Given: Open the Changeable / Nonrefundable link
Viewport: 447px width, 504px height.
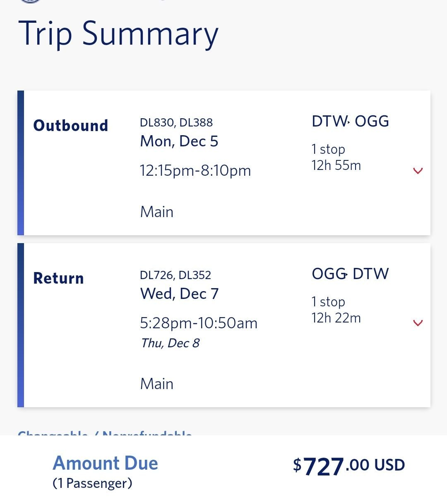Looking at the screenshot, I should point(105,433).
